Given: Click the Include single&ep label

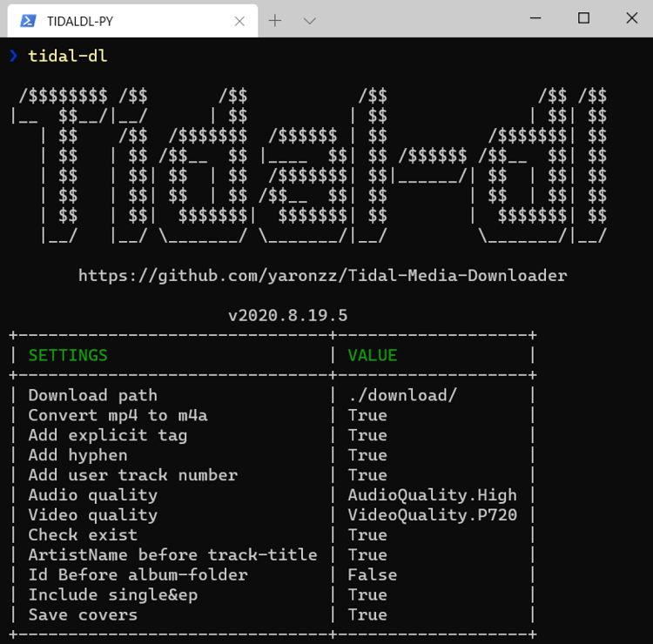Looking at the screenshot, I should pos(113,595).
